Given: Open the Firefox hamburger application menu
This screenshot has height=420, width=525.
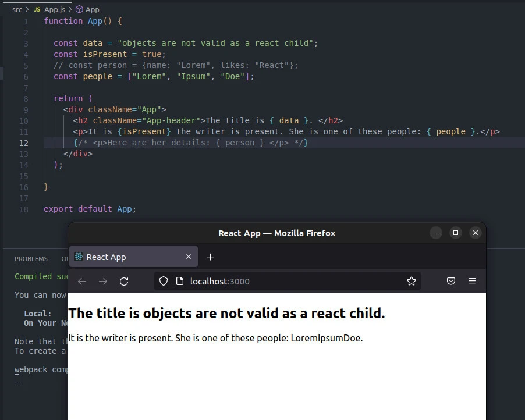Looking at the screenshot, I should (x=472, y=282).
